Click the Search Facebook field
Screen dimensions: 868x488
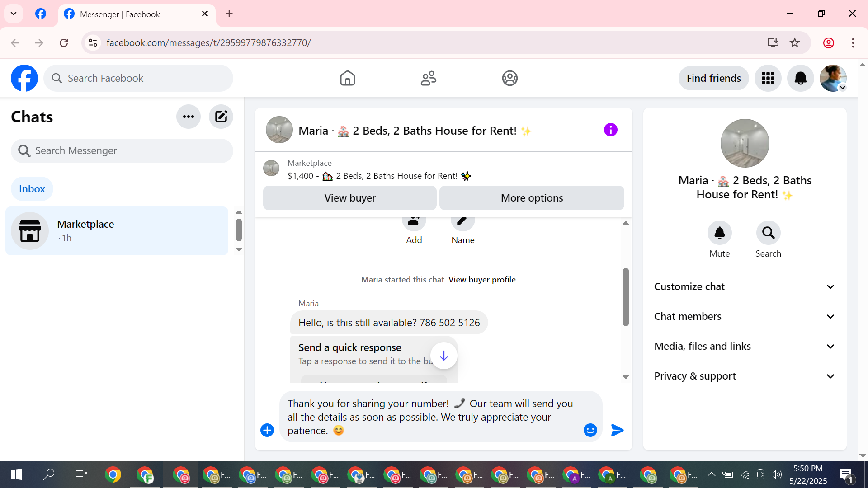[x=138, y=78]
